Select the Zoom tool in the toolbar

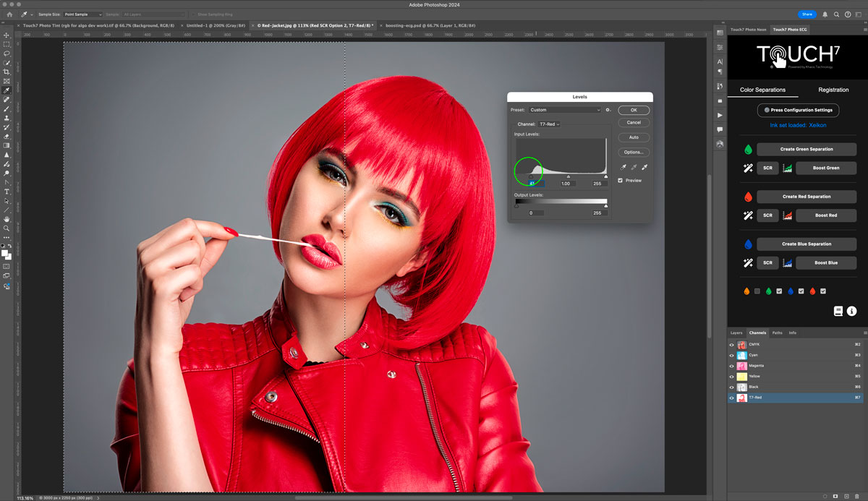(7, 228)
